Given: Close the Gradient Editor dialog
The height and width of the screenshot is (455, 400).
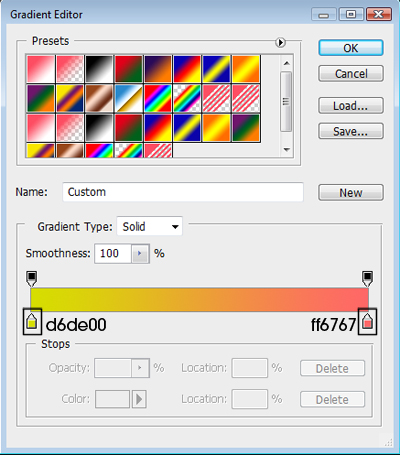Looking at the screenshot, I should point(379,14).
